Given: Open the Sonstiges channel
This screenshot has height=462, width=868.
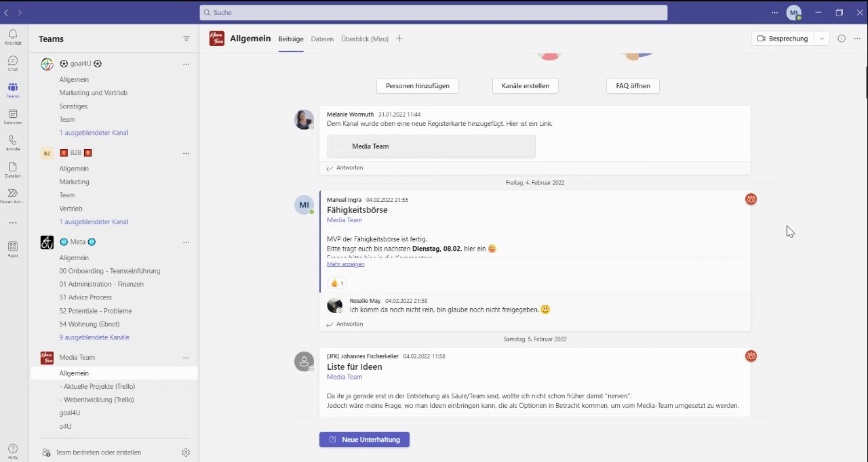Looking at the screenshot, I should [x=73, y=106].
